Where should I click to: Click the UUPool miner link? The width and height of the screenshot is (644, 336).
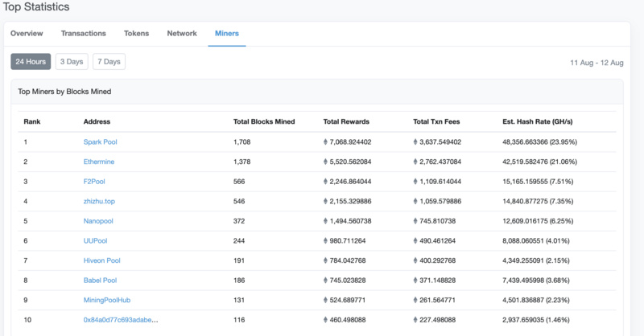click(x=96, y=240)
